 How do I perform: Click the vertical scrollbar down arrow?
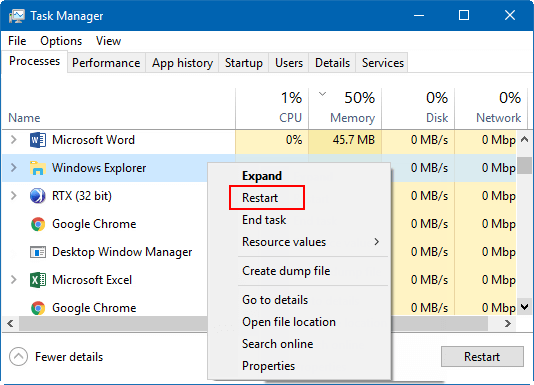524,307
